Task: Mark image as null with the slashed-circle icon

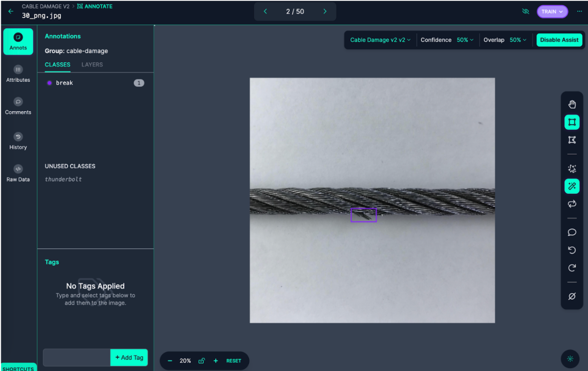Action: pyautogui.click(x=572, y=297)
